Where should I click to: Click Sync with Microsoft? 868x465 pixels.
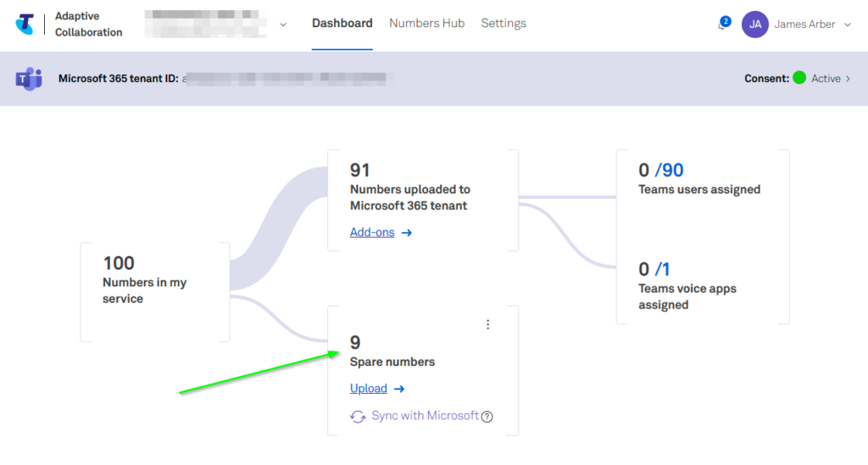click(x=426, y=416)
